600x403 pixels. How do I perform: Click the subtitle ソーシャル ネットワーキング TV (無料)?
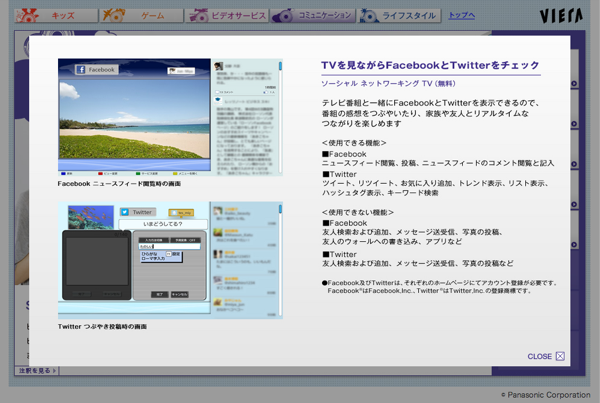388,83
